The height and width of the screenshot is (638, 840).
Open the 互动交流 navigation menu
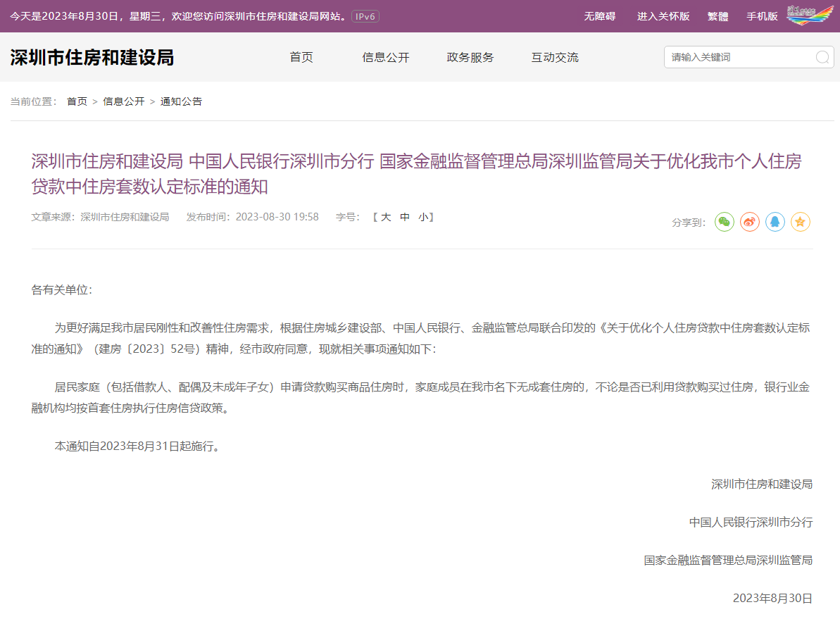[x=555, y=58]
